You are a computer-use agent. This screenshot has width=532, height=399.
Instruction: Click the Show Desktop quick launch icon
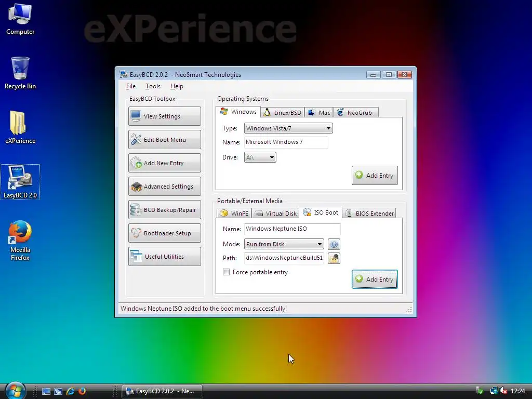[46, 391]
